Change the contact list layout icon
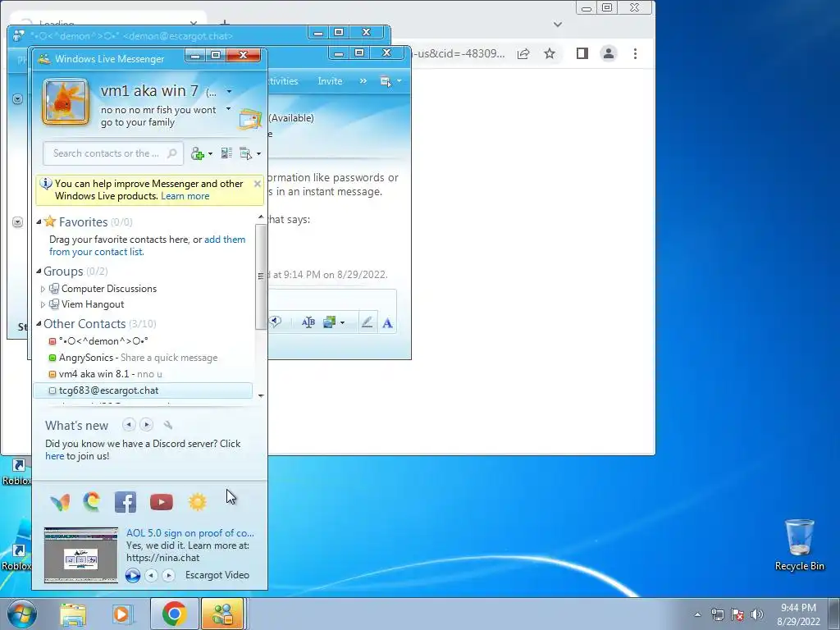This screenshot has width=840, height=630. point(226,153)
